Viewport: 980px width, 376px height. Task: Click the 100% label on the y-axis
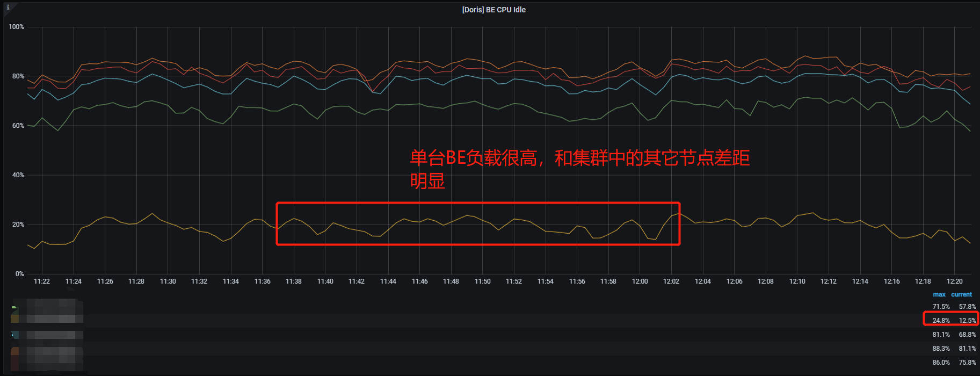point(17,27)
